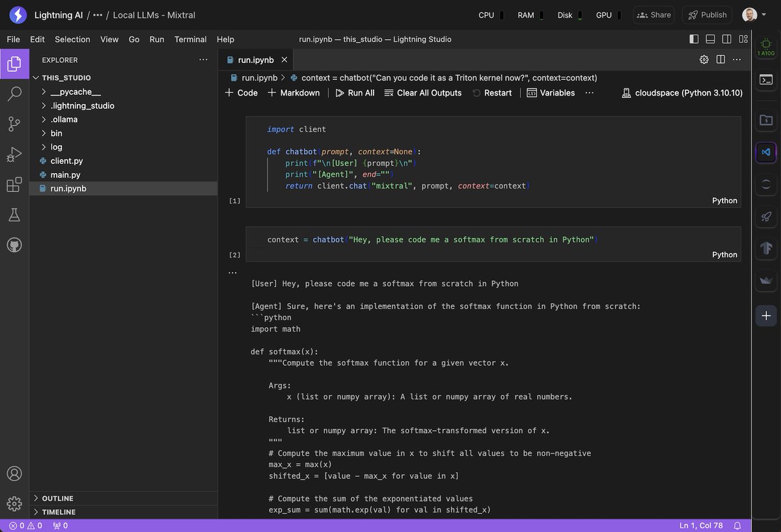Image resolution: width=781 pixels, height=532 pixels.
Task: Open the Selection menu
Action: pos(72,39)
